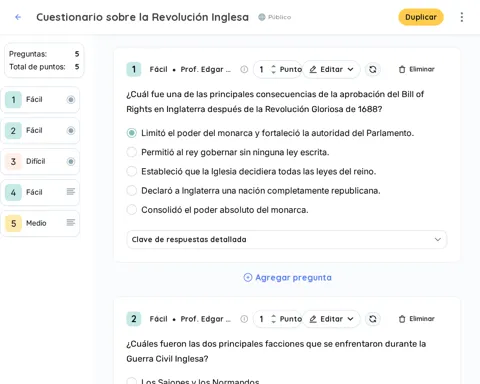This screenshot has height=384, width=480.
Task: Jump to sidebar question 1 Fácil
Action: click(40, 100)
